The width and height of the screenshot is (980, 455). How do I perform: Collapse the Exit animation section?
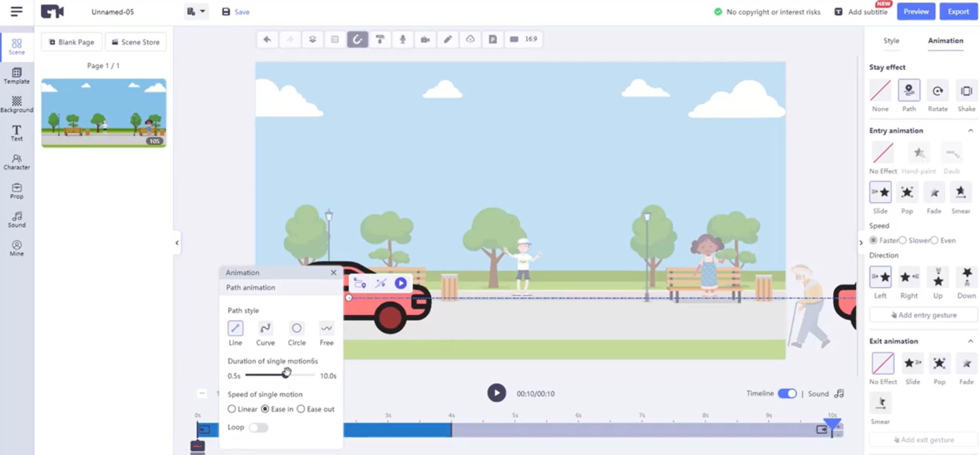970,341
